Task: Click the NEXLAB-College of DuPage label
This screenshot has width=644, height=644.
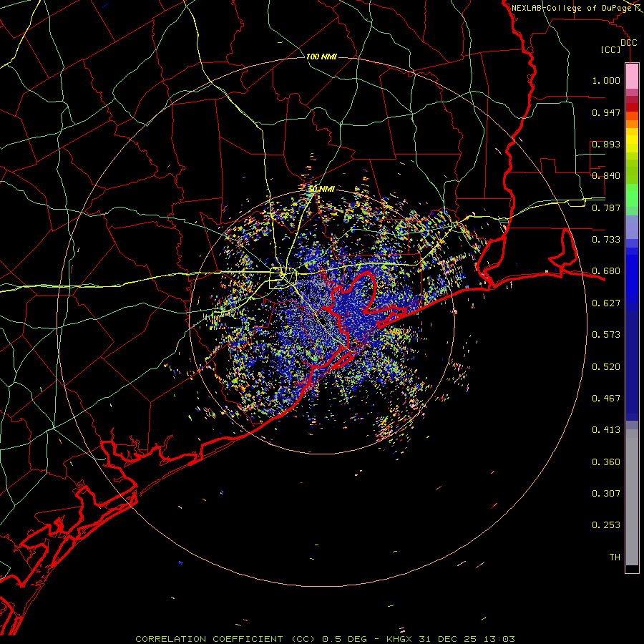Action: tap(571, 8)
